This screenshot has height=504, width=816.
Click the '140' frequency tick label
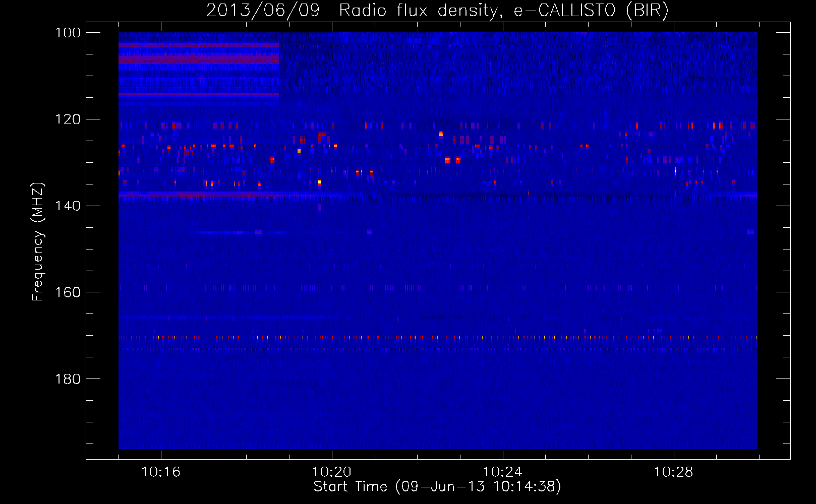[x=68, y=206]
